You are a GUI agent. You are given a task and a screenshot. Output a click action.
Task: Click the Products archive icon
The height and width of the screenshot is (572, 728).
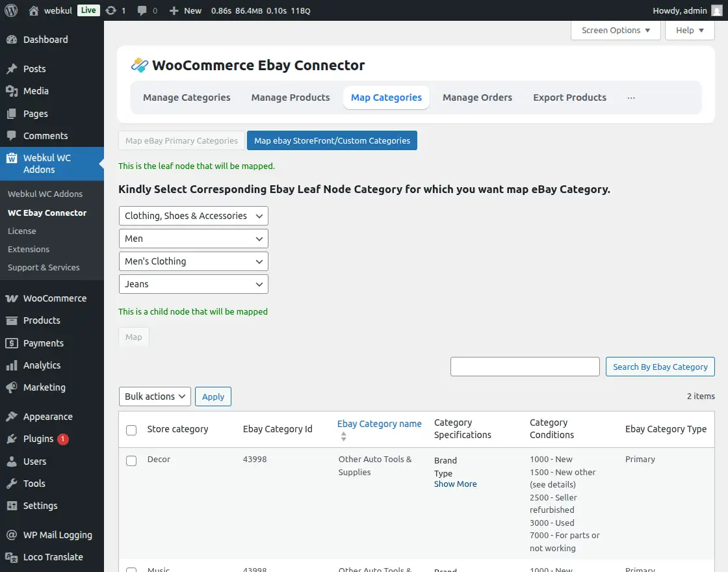click(x=12, y=320)
